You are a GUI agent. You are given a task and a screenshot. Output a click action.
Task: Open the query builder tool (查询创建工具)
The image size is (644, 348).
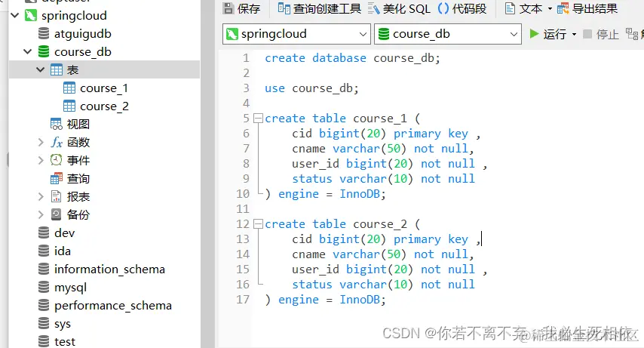pyautogui.click(x=320, y=8)
